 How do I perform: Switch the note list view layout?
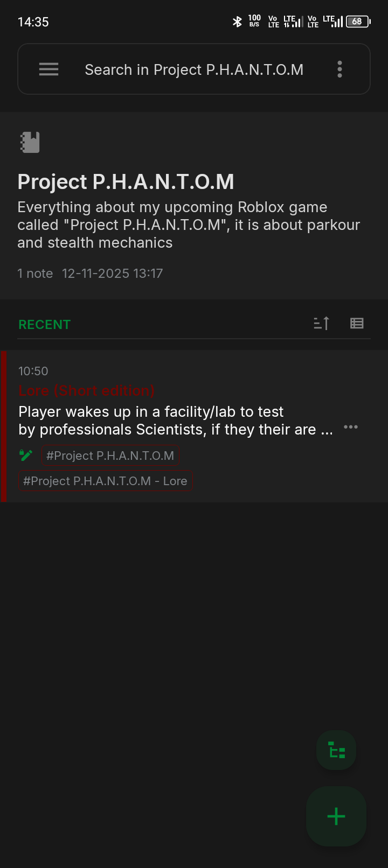(357, 323)
